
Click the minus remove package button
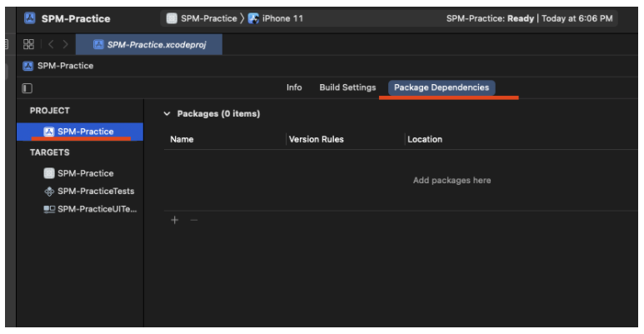pos(194,220)
